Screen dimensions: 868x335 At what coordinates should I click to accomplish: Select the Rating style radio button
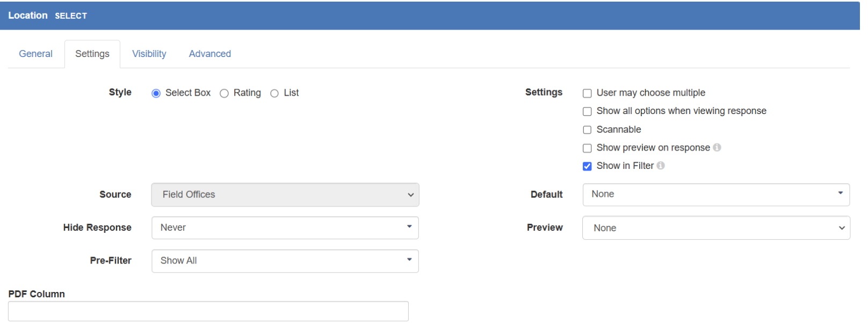coord(225,94)
